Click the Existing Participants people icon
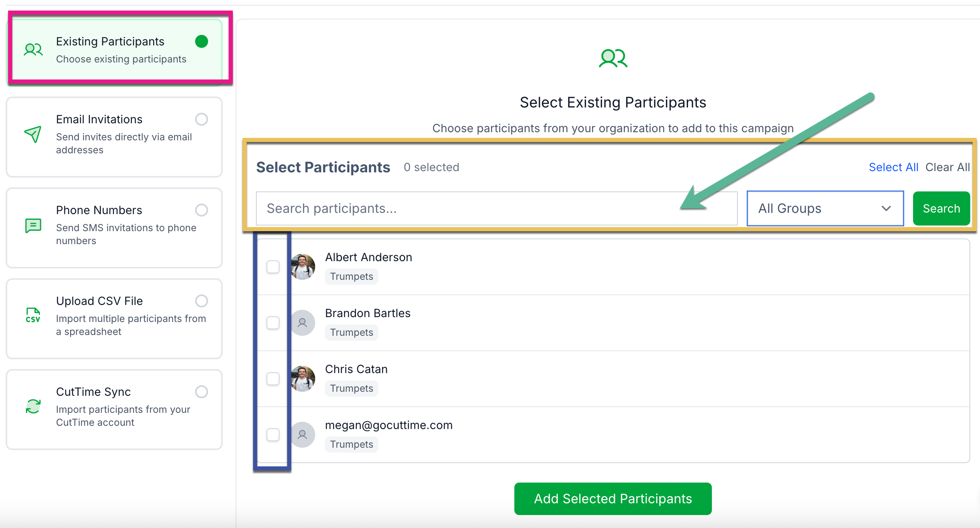Viewport: 980px width, 528px height. pos(33,49)
